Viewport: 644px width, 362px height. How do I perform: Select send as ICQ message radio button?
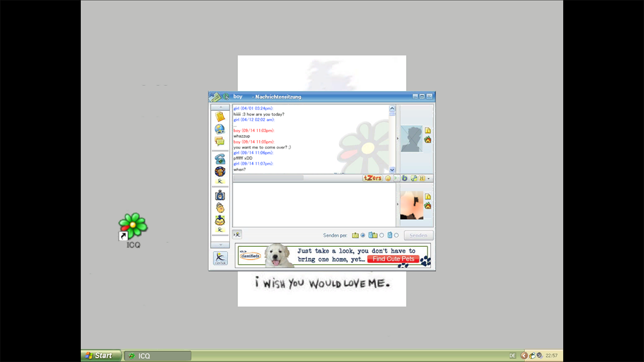click(x=363, y=235)
